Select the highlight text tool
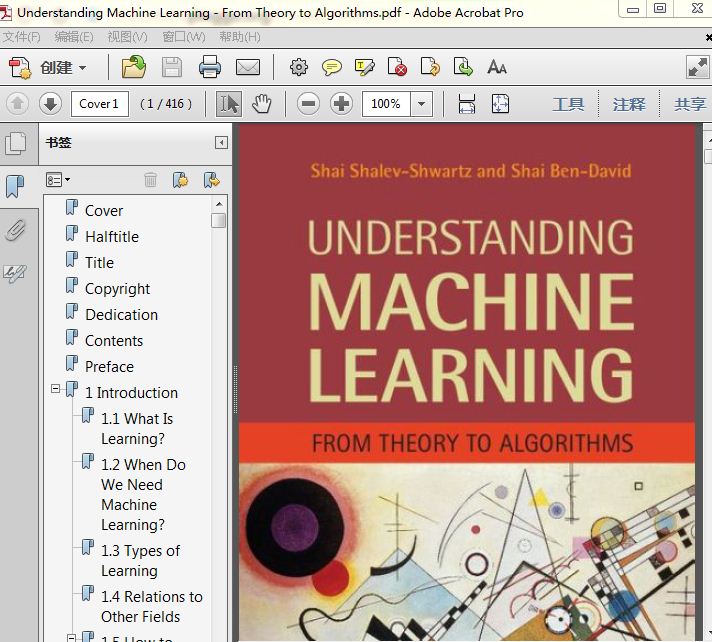The width and height of the screenshot is (712, 642). tap(365, 68)
